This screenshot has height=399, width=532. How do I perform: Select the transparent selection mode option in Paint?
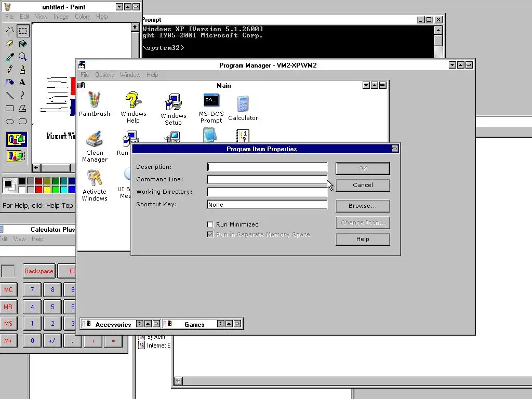(x=16, y=156)
